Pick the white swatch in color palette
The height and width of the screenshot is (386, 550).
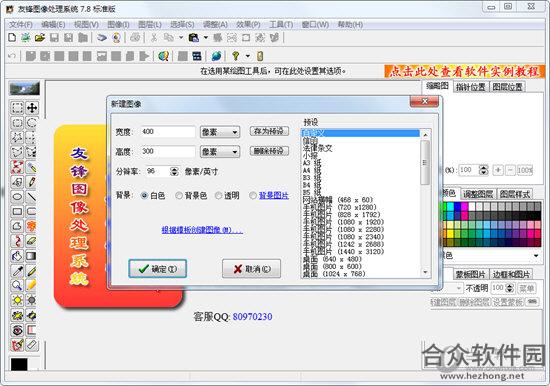(x=472, y=206)
